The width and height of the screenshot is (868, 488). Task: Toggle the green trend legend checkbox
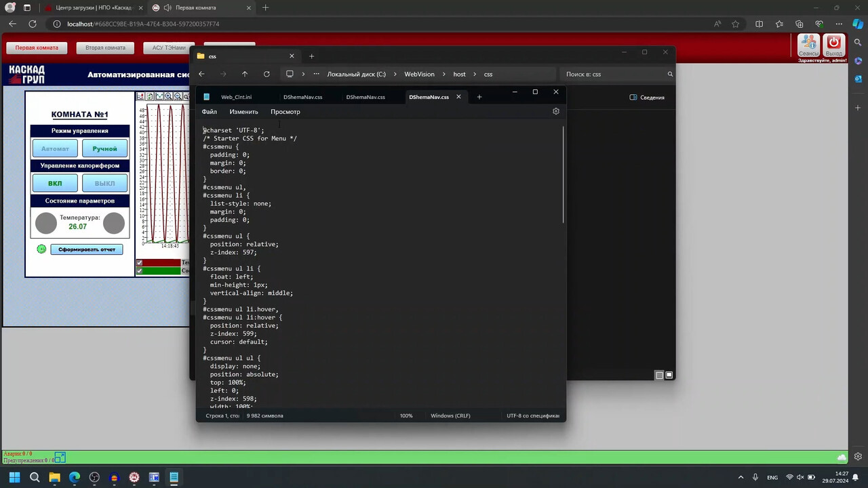(x=140, y=271)
